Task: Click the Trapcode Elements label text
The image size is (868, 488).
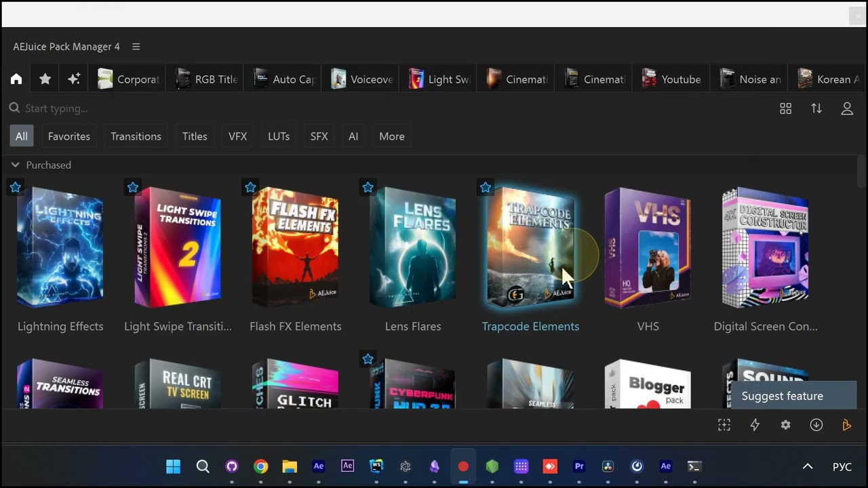Action: coord(530,326)
